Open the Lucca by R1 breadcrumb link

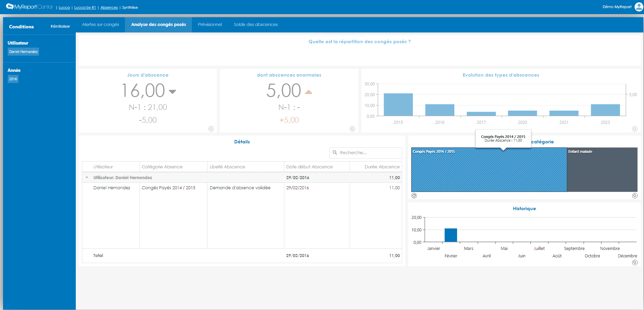pyautogui.click(x=85, y=7)
